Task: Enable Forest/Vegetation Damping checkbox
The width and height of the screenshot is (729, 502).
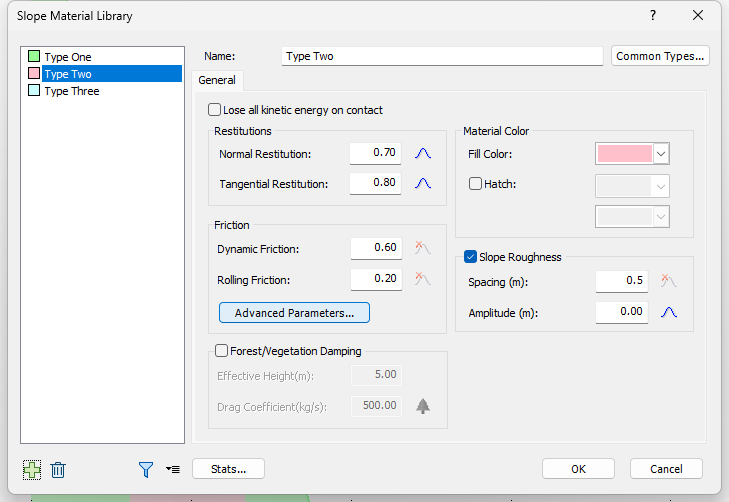Action: 222,351
